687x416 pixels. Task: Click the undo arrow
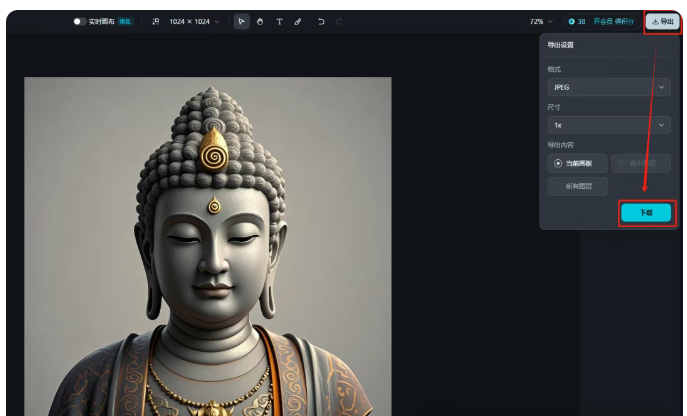(321, 21)
